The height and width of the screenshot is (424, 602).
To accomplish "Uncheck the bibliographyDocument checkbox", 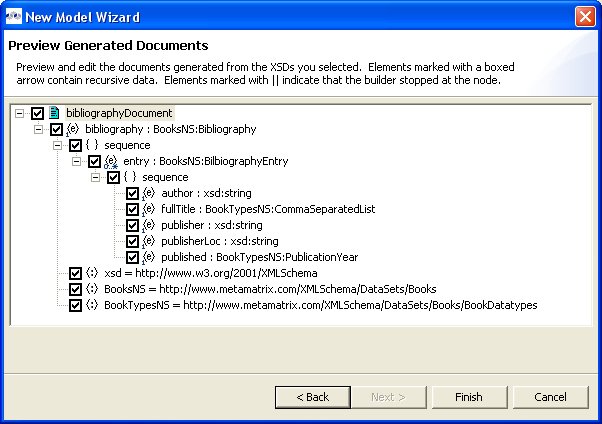I will (x=37, y=113).
